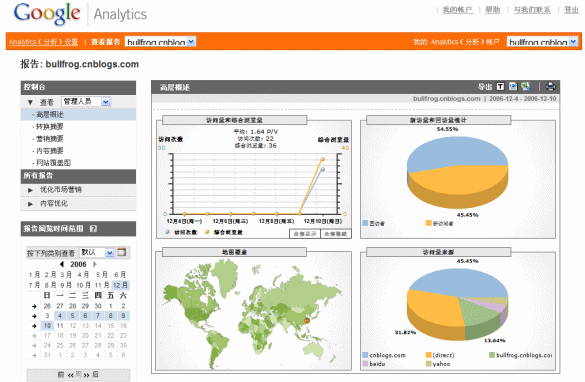Click orange peak data point on line chart
The height and width of the screenshot is (382, 585).
point(323,159)
